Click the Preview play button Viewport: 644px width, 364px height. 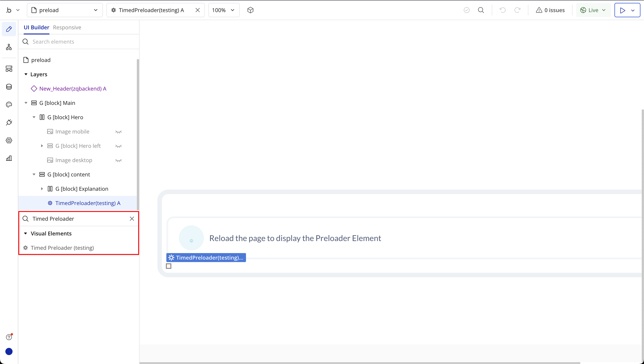click(x=623, y=10)
